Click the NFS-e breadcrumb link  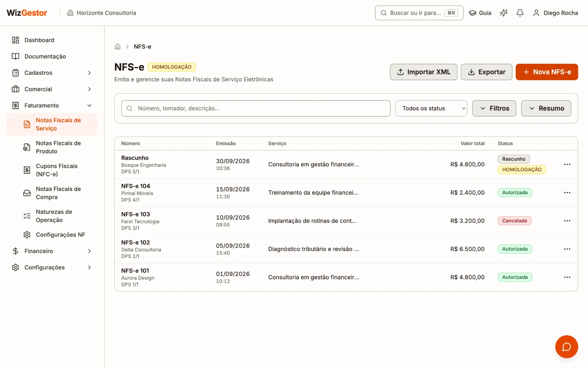tap(143, 47)
